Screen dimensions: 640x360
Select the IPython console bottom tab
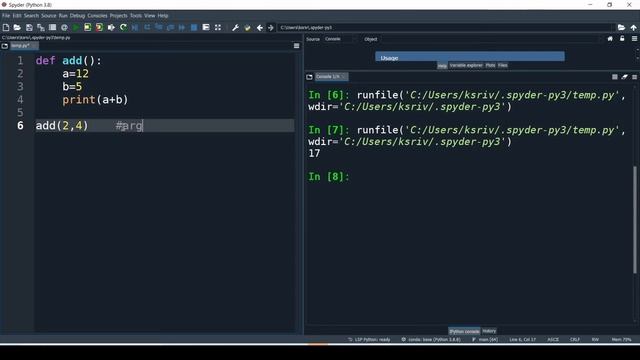(x=464, y=331)
